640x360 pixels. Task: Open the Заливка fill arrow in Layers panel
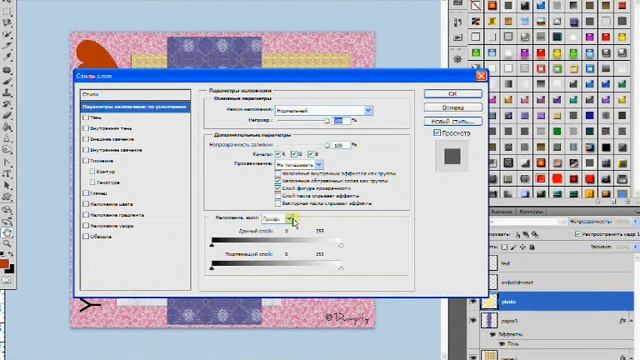tap(635, 247)
